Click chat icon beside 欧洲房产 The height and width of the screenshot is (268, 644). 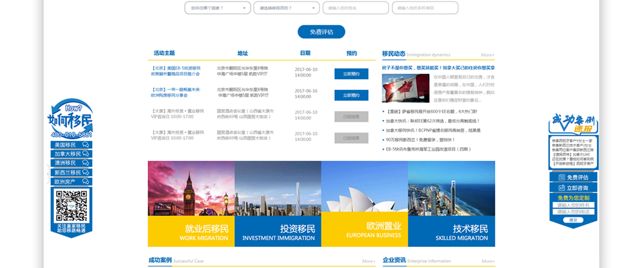(x=86, y=181)
